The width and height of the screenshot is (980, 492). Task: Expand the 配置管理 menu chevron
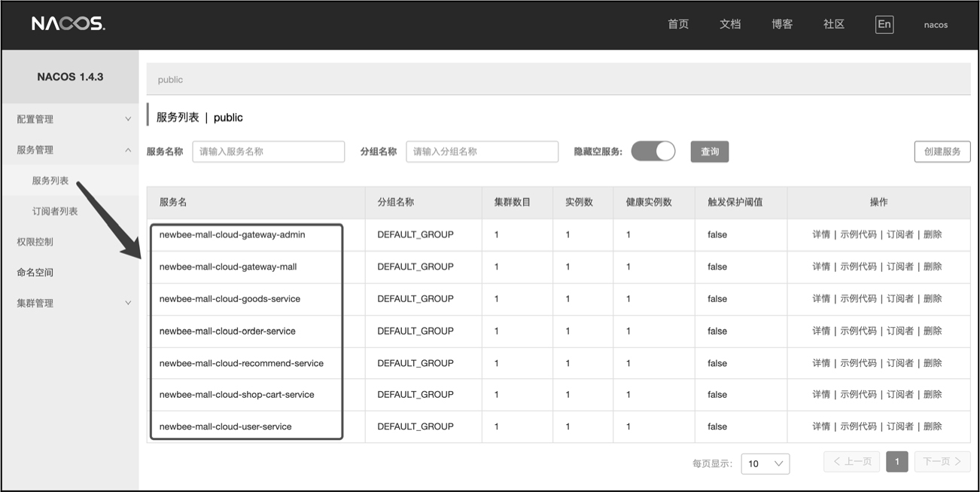(x=128, y=119)
